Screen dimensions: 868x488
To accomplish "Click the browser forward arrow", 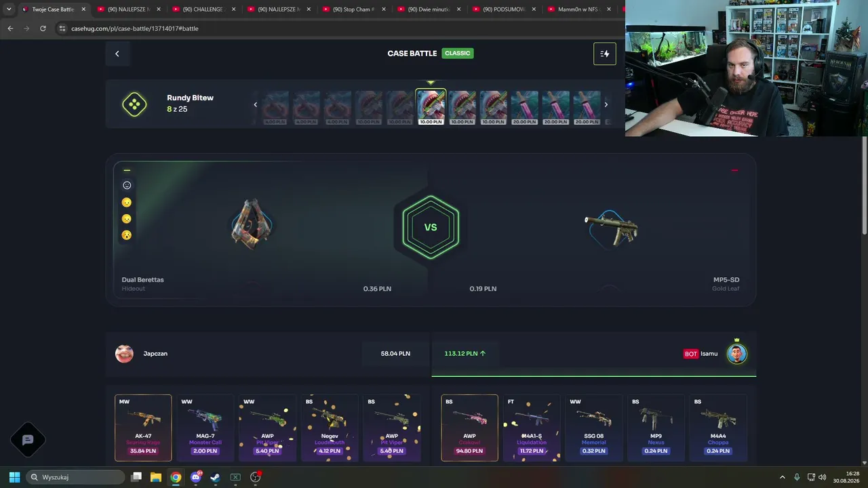I will [x=26, y=28].
